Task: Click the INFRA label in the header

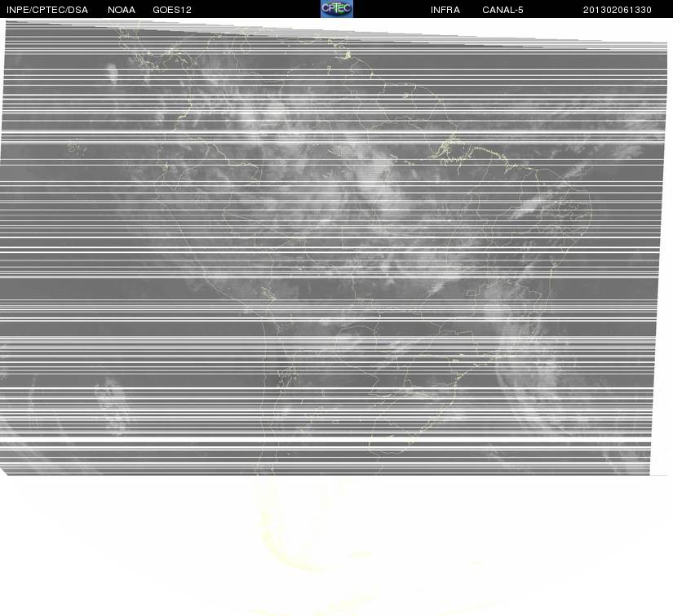Action: click(x=445, y=10)
